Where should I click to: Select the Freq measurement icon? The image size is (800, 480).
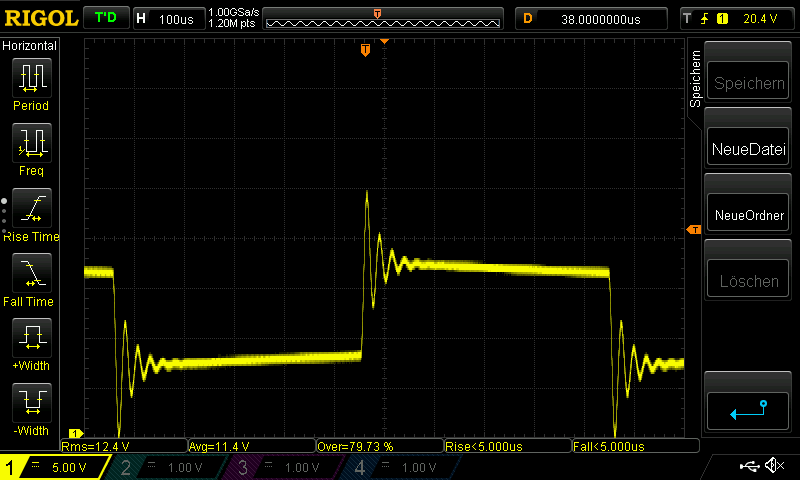click(x=31, y=142)
